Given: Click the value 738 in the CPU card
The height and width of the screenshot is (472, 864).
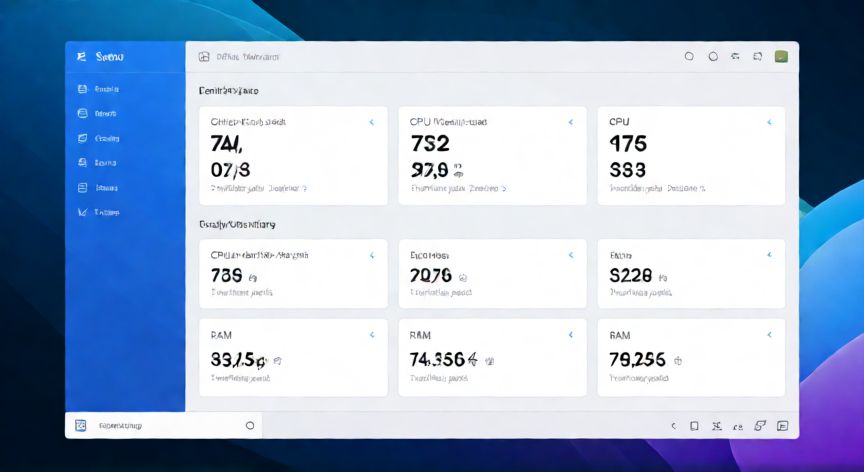Looking at the screenshot, I should pos(226,275).
